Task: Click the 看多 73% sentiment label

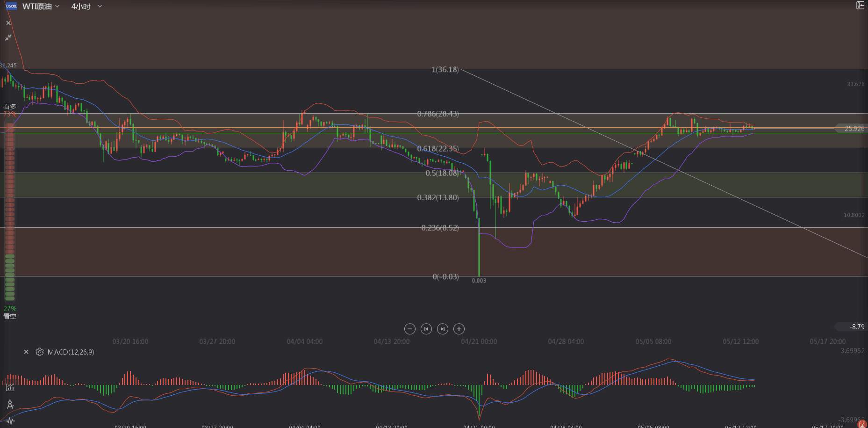Action: [x=10, y=110]
